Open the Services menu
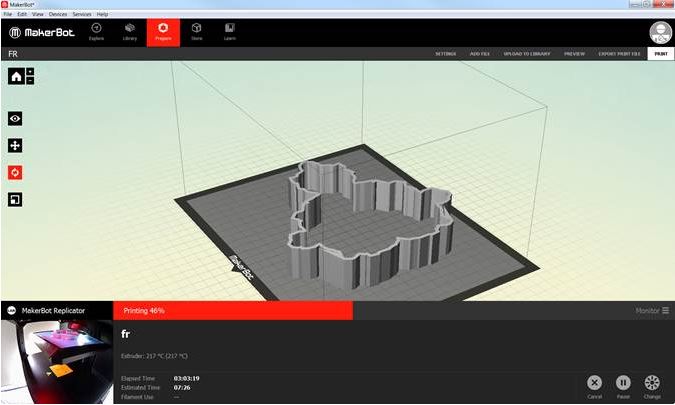The width and height of the screenshot is (675, 405). click(x=82, y=14)
